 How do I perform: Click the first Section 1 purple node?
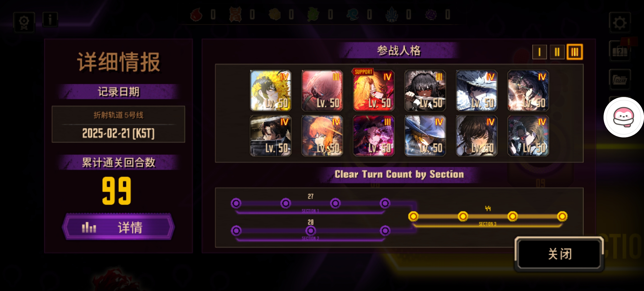(236, 203)
